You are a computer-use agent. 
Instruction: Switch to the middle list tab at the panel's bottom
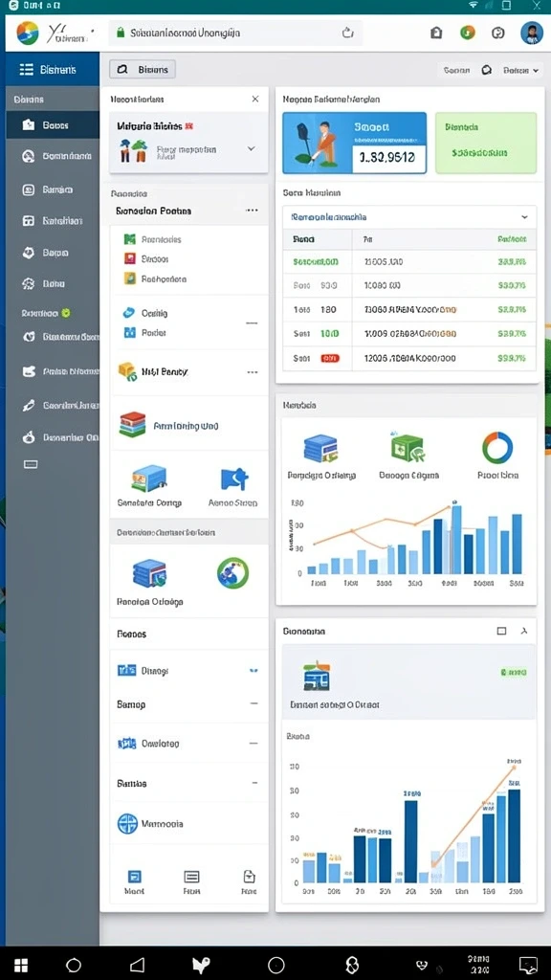point(191,881)
